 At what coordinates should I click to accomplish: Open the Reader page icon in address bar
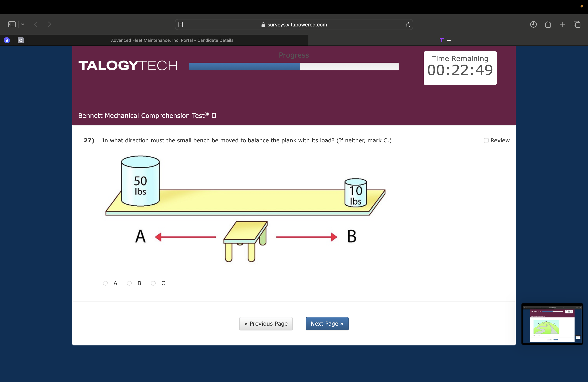pyautogui.click(x=181, y=25)
